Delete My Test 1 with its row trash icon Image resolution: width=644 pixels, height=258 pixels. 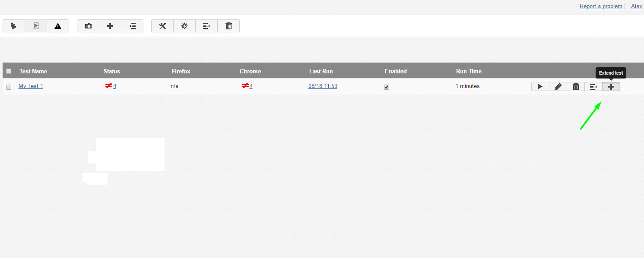click(576, 86)
